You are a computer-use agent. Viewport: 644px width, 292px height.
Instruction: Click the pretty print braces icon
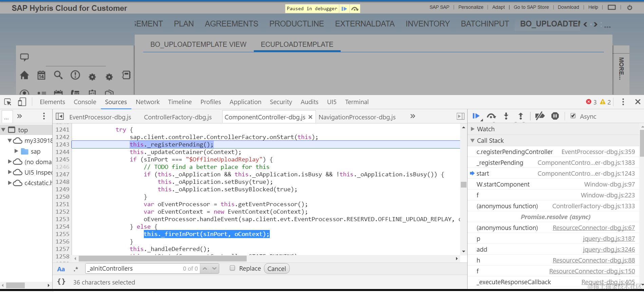(61, 282)
